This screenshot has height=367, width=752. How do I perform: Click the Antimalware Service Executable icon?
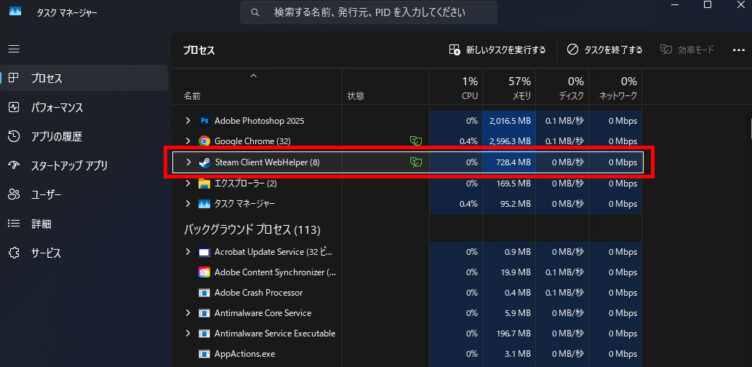coord(204,333)
